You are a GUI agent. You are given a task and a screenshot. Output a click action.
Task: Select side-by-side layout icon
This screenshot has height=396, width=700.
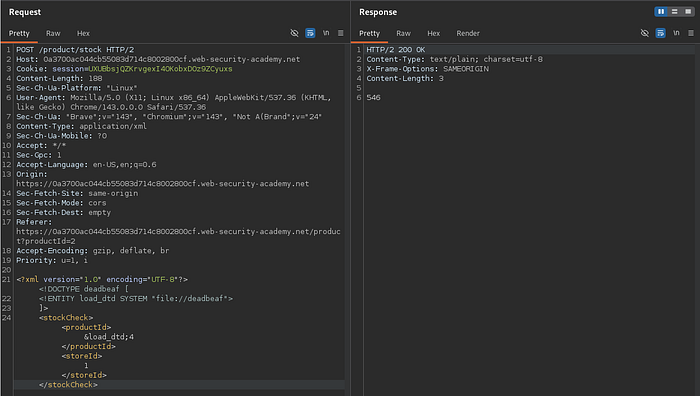(661, 12)
